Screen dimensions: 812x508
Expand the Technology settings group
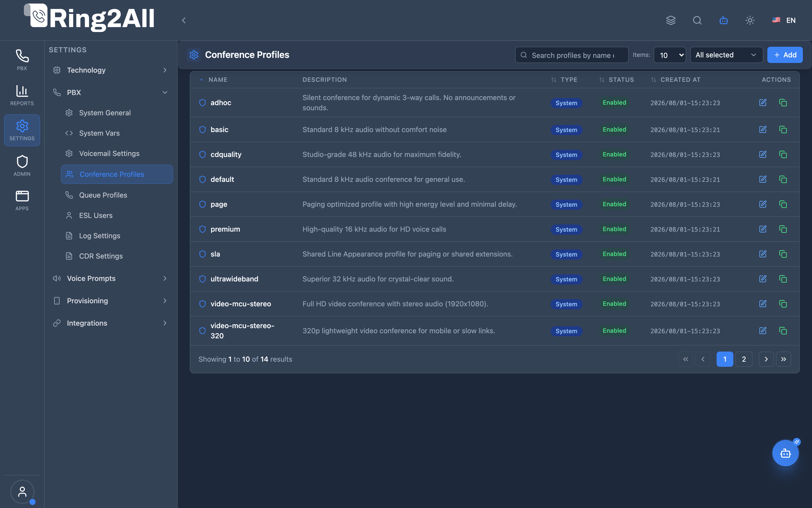click(110, 70)
